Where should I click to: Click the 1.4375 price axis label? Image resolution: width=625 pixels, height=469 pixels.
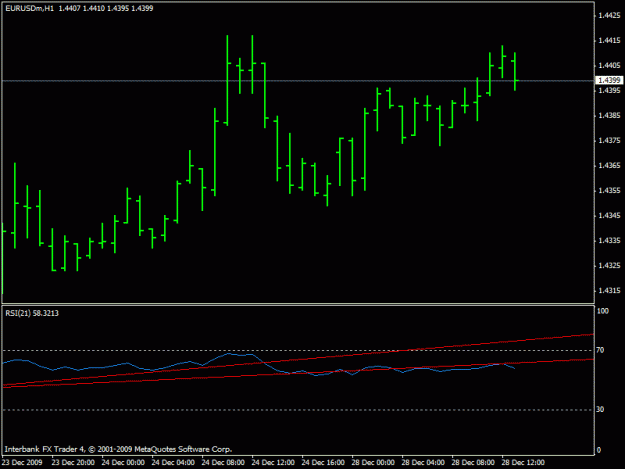(x=609, y=141)
